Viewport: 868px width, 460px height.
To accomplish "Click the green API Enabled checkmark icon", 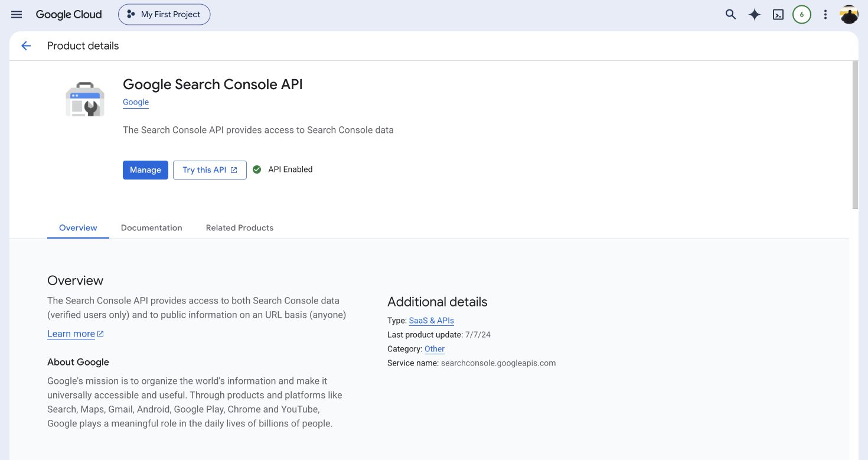I will [x=257, y=169].
